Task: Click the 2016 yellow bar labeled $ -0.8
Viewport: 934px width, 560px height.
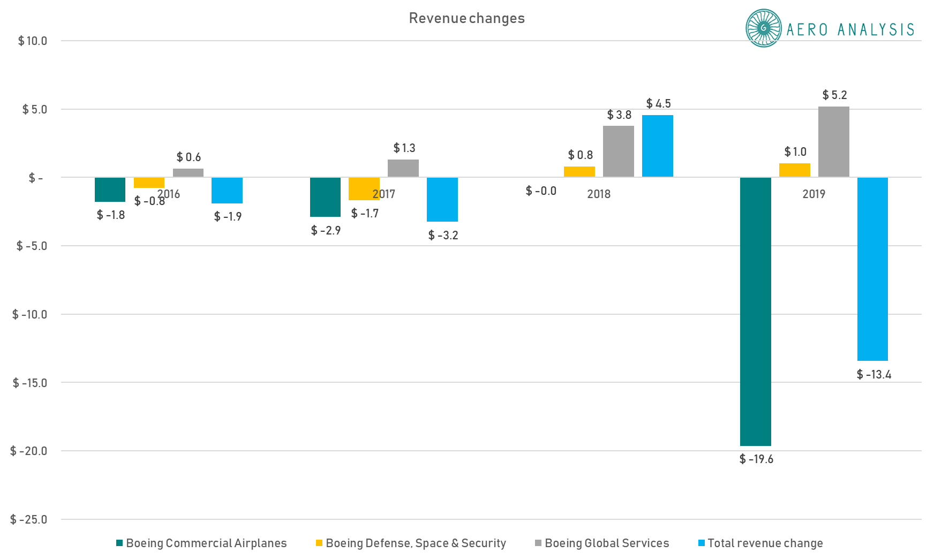Action: (149, 183)
